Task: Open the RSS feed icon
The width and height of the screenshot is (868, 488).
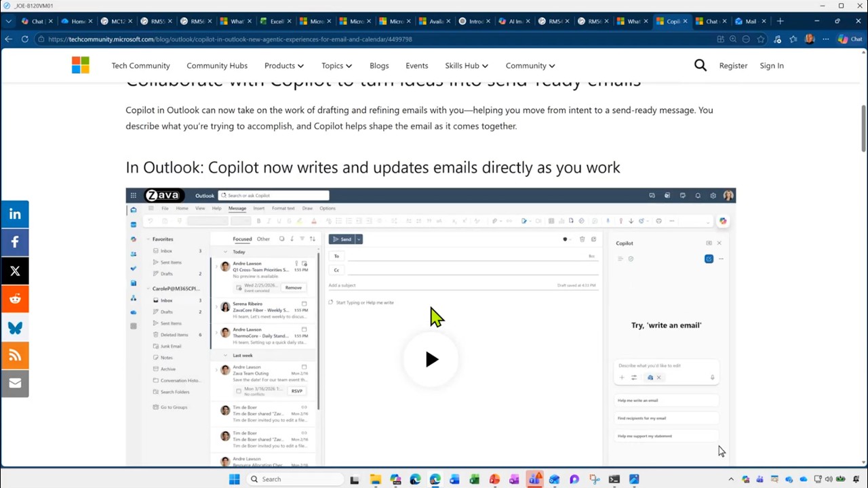Action: point(15,355)
